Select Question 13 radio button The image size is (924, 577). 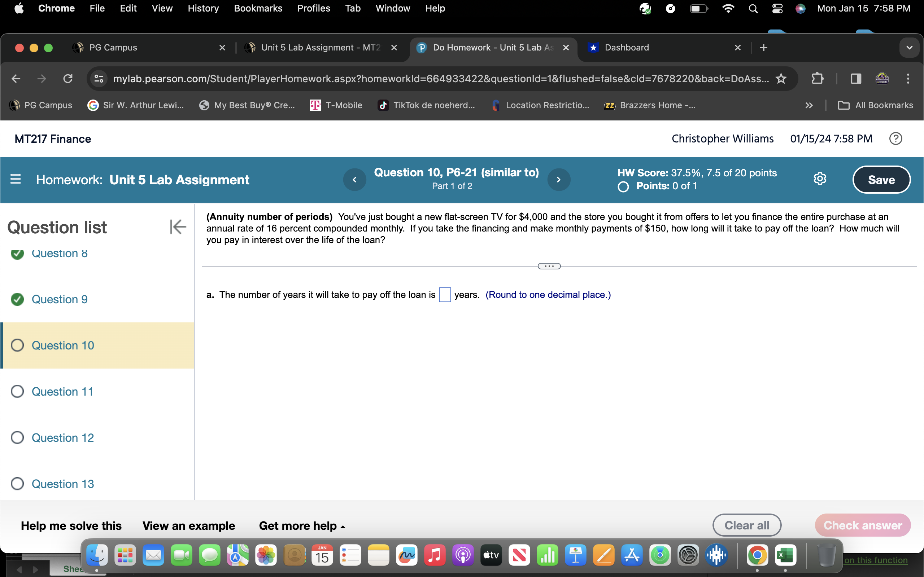point(17,484)
